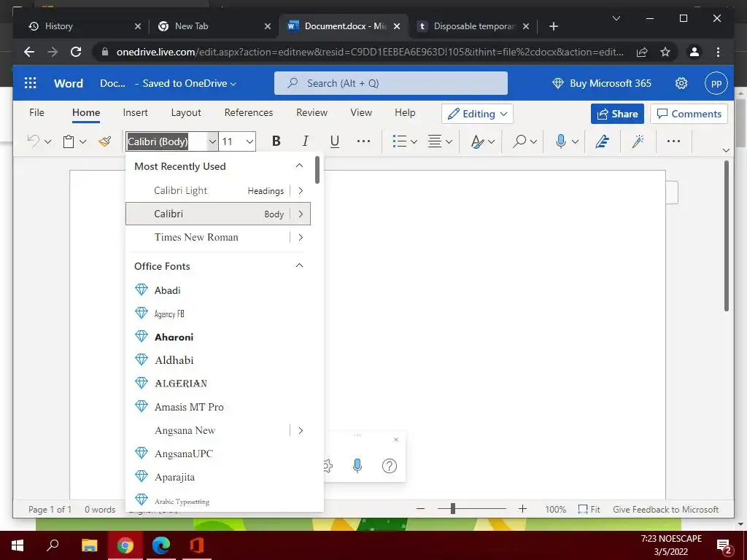747x560 pixels.
Task: Open more ribbon options ellipsis at far right
Action: pyautogui.click(x=673, y=141)
